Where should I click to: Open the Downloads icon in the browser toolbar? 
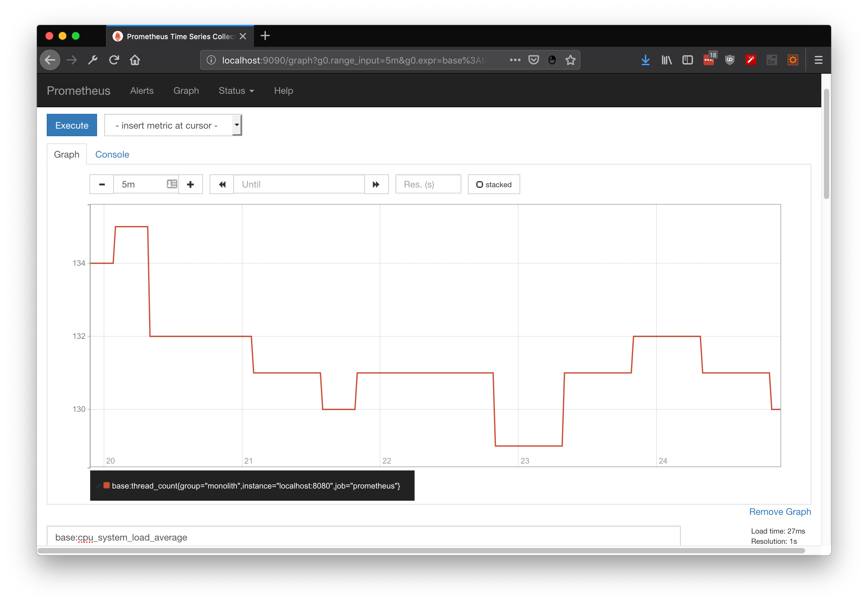tap(645, 60)
